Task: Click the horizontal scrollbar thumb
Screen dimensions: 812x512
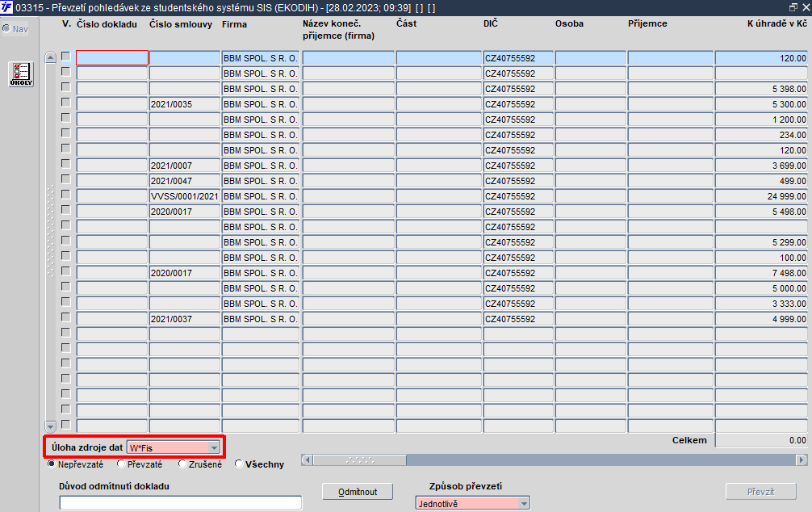Action: (x=360, y=460)
